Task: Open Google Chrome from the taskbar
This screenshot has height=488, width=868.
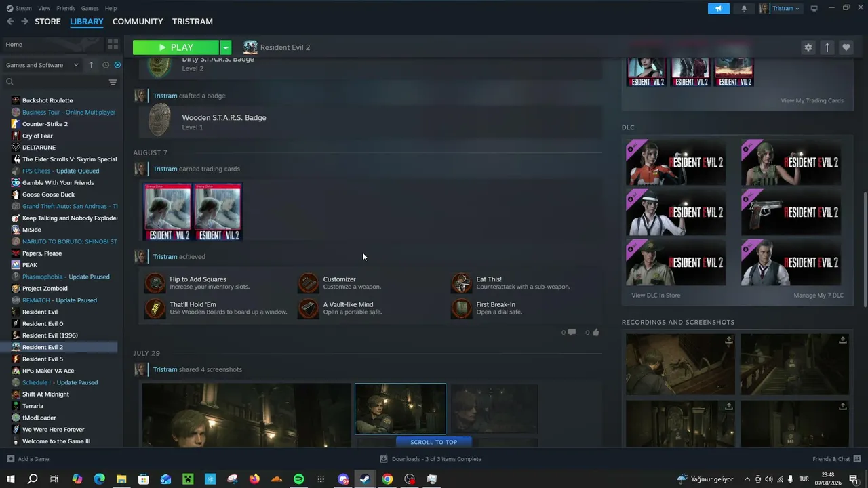Action: [x=387, y=479]
